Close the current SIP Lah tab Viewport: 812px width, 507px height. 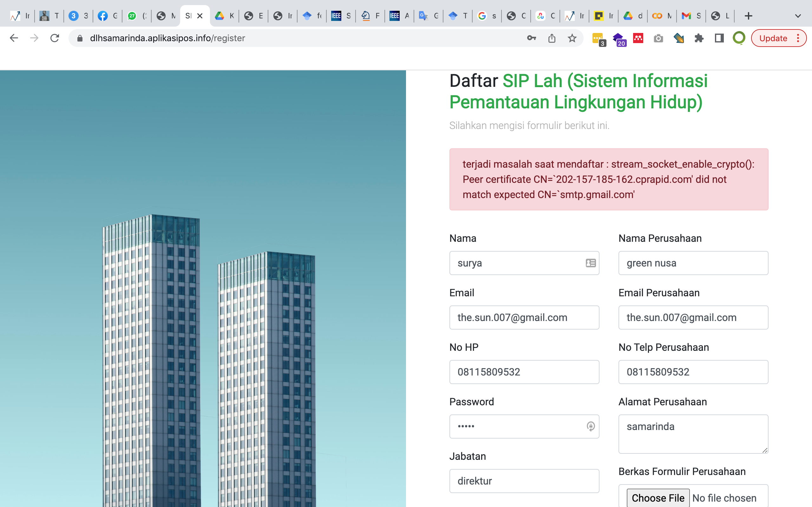pyautogui.click(x=200, y=16)
